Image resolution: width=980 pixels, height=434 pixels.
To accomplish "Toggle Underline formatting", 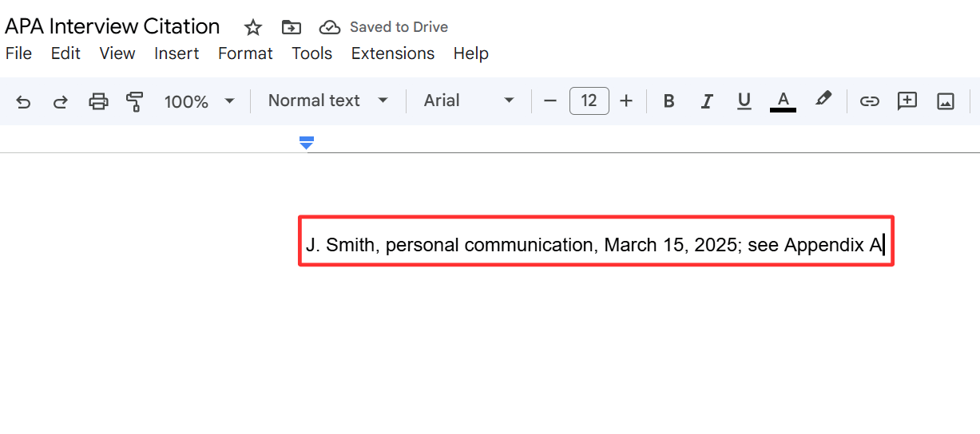I will (744, 101).
